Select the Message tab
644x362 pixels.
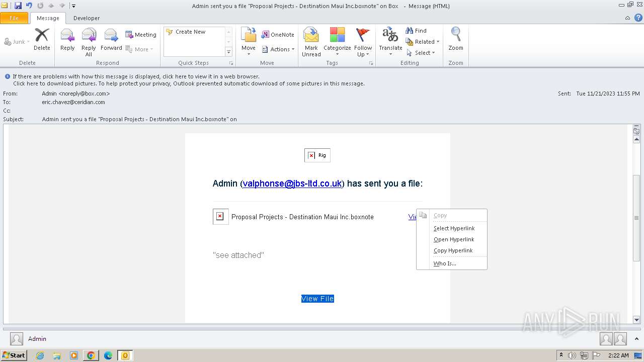48,18
